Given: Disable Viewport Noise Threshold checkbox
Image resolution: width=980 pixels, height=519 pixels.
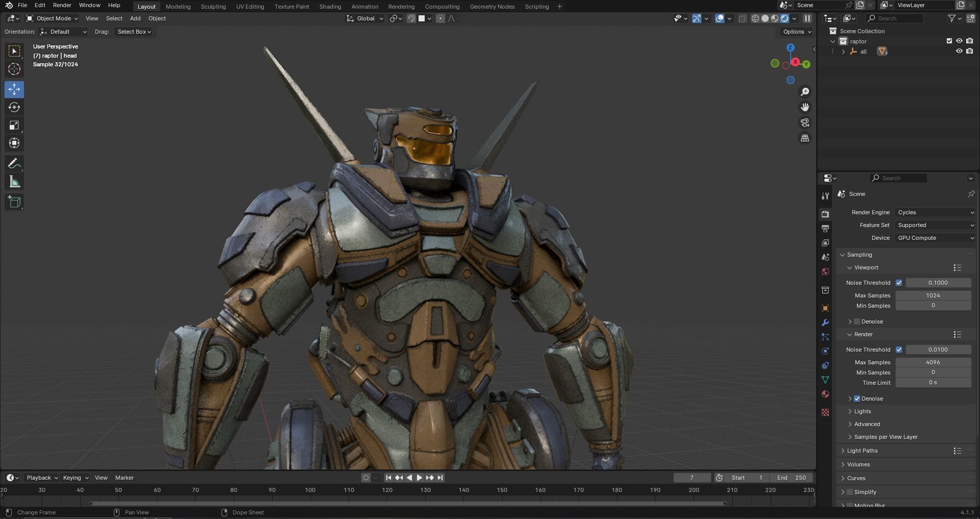Looking at the screenshot, I should [899, 283].
